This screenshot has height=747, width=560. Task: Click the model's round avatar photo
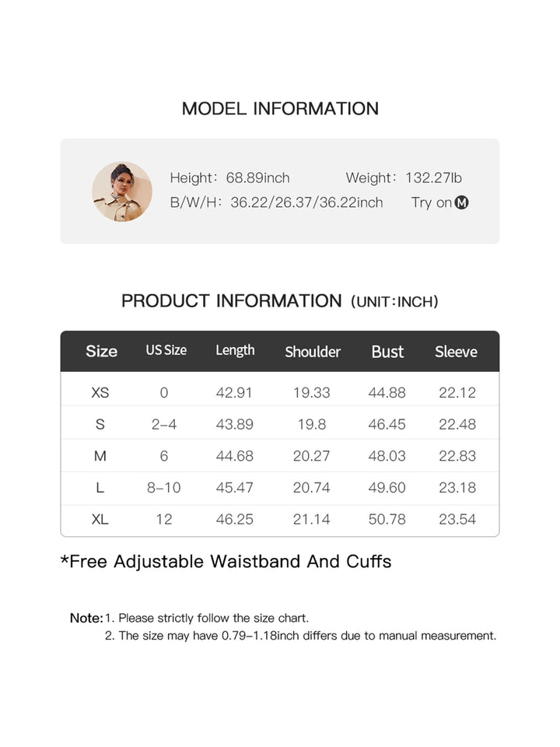(122, 191)
